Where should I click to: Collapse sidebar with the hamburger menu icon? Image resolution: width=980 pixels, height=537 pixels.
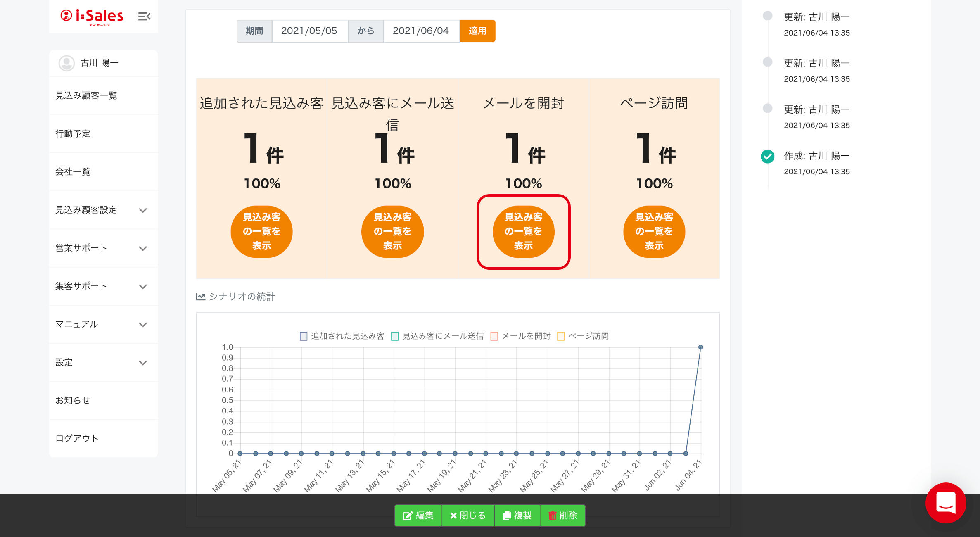point(144,17)
